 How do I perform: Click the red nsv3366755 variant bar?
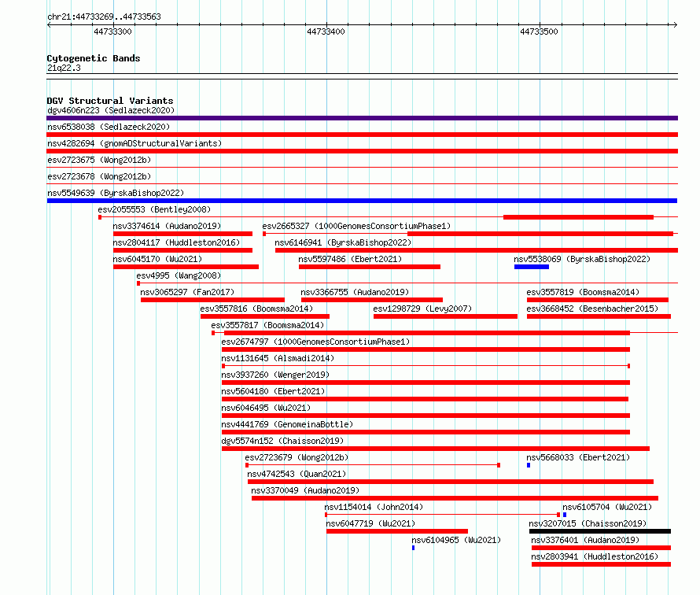[x=372, y=300]
